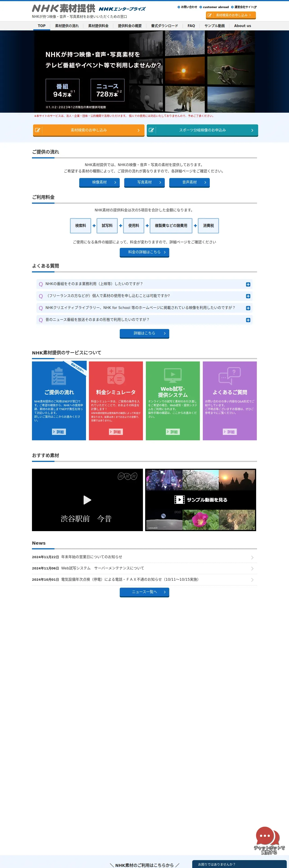
Task: Expand the FAQ about 昔のニュース番組
Action: 144,320
